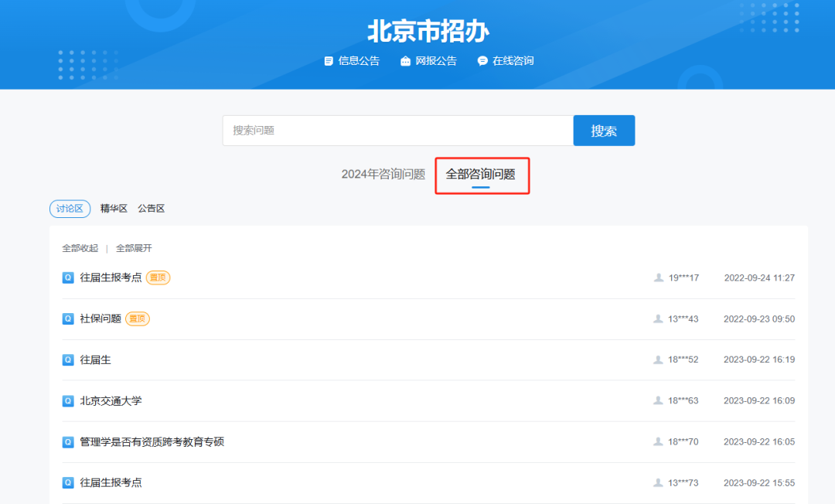The width and height of the screenshot is (835, 504).
Task: Expand the 往届生 question row
Action: click(x=96, y=359)
